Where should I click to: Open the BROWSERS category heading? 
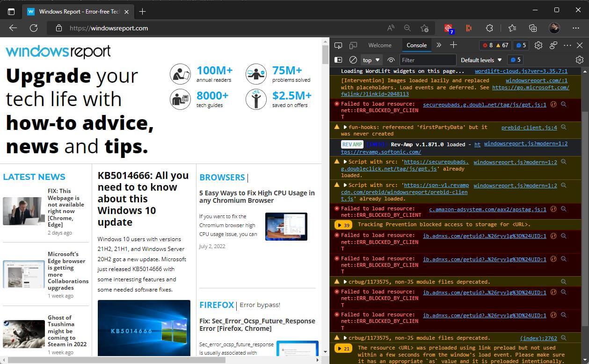coord(222,177)
